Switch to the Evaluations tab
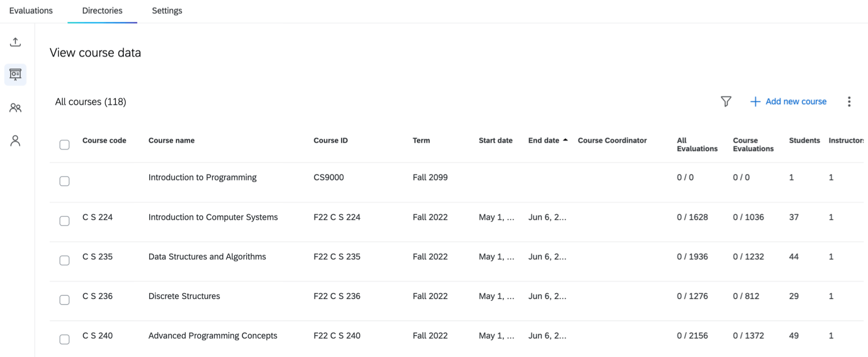Screen dimensions: 868x357 tap(31, 11)
